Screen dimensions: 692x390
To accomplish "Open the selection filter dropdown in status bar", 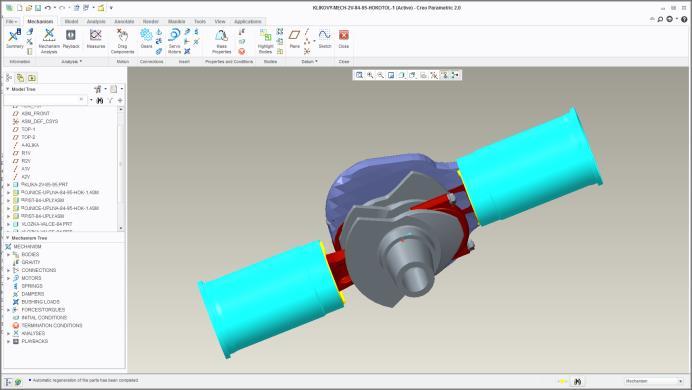I will click(654, 381).
